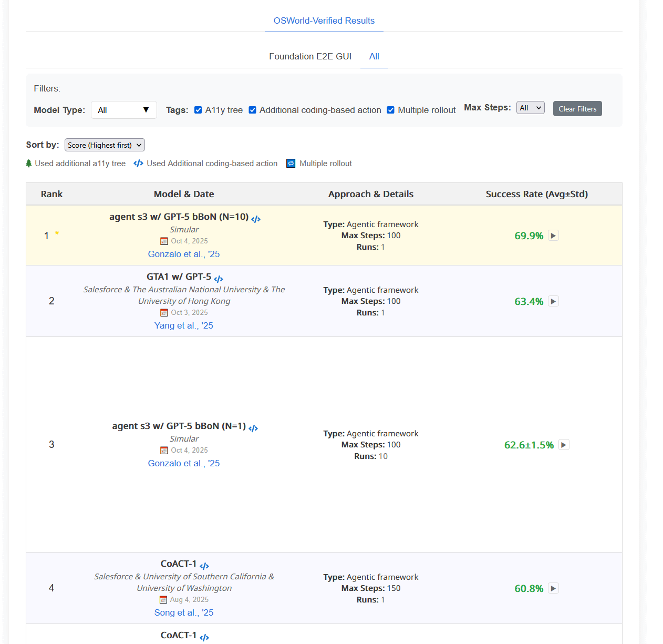Open the Max Steps dropdown
663x644 pixels.
(530, 108)
